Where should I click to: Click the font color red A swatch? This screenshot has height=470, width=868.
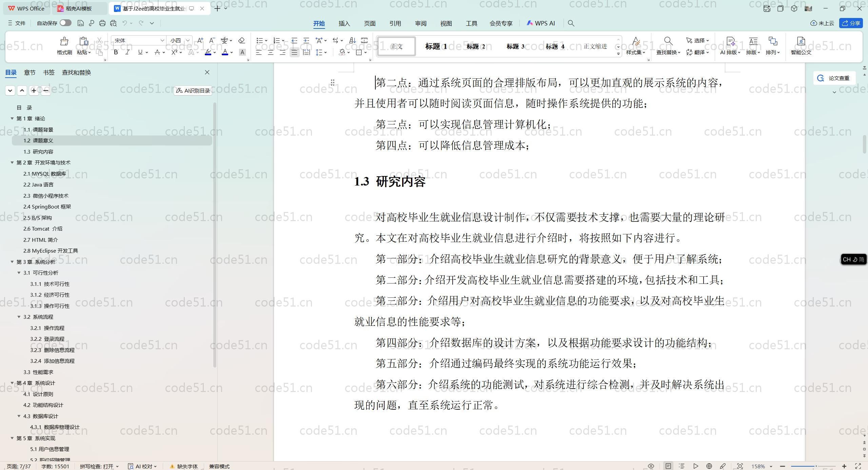225,52
